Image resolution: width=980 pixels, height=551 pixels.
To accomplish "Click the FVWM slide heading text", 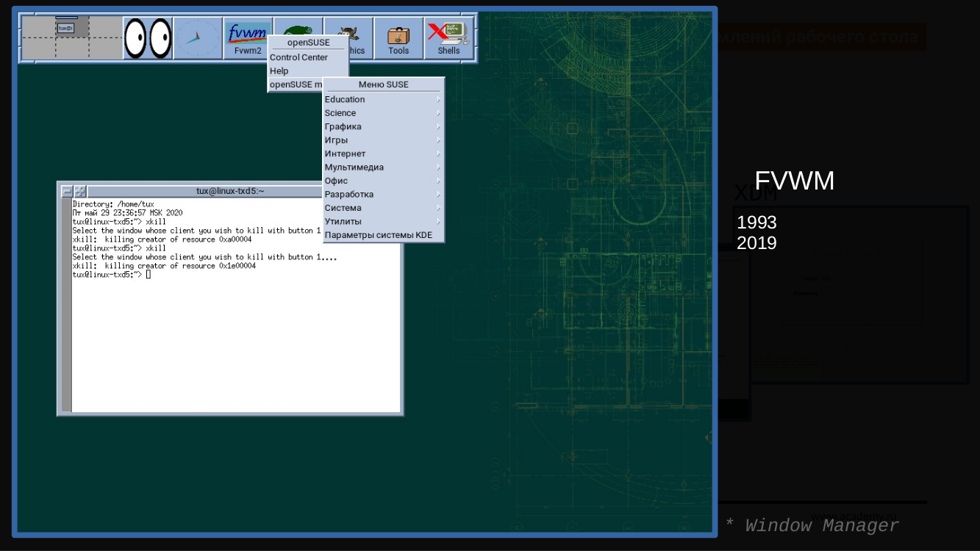I will coord(795,181).
